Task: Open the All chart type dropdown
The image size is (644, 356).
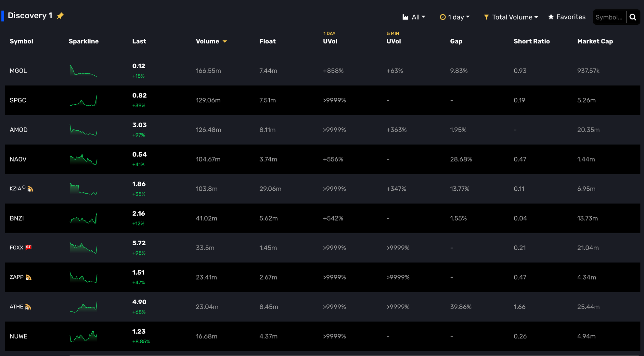Action: point(414,17)
